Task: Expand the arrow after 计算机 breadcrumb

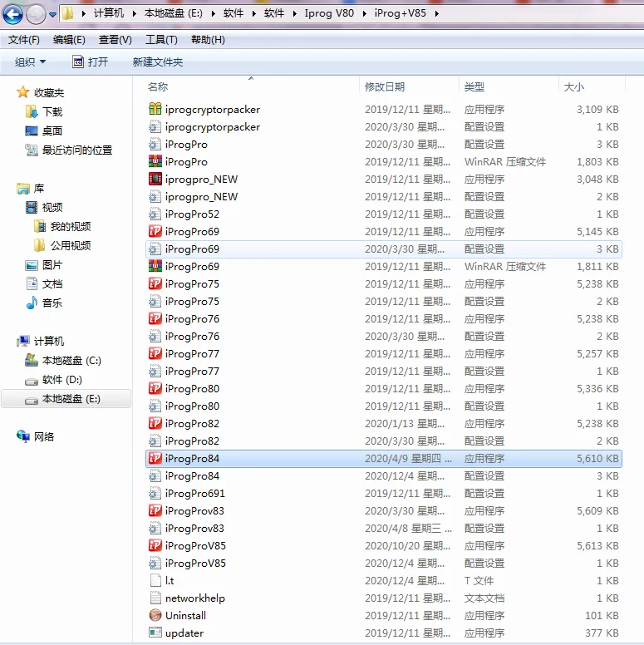Action: 134,13
